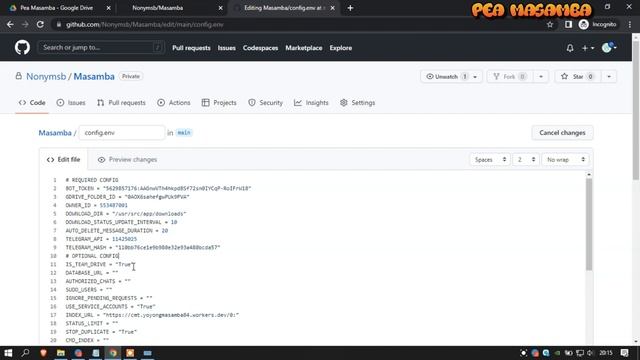
Task: Click the main branch label
Action: pos(184,133)
